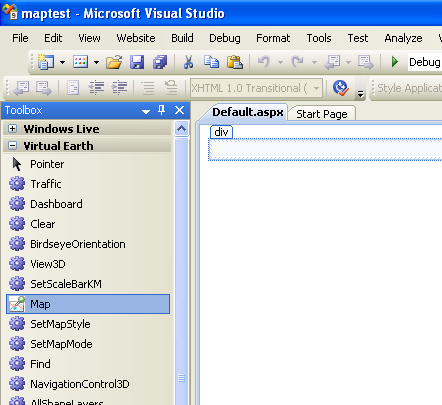Click the Paste clipboard icon
This screenshot has height=405, width=442.
coord(235,62)
